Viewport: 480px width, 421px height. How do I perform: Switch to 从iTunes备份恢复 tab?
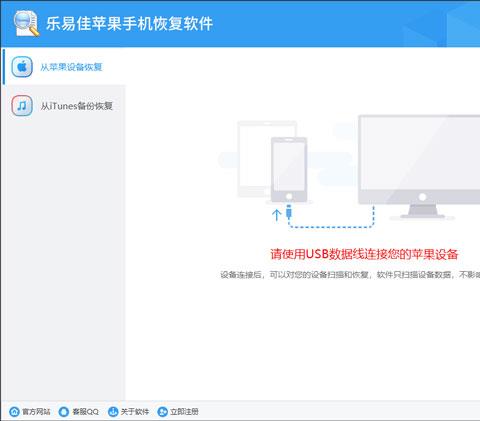pos(64,106)
